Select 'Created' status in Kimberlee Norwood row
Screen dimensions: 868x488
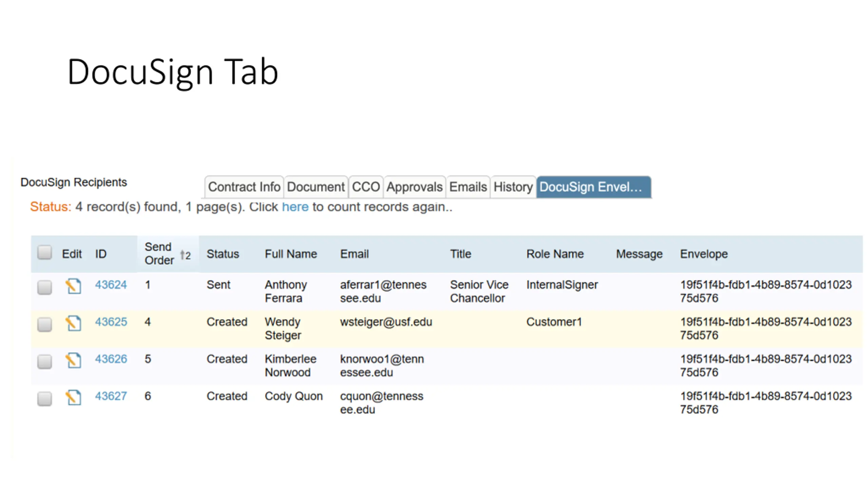pos(227,359)
